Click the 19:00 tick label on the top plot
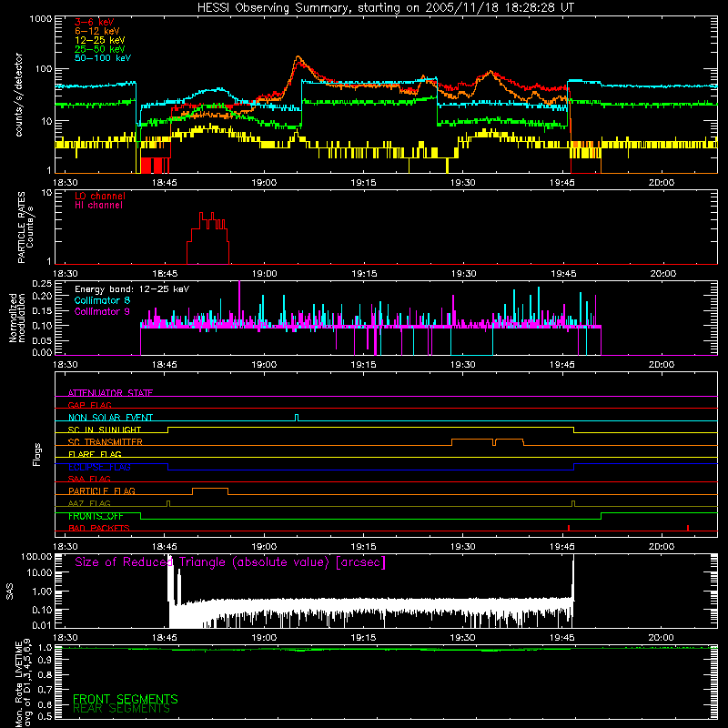Viewport: 728px width, 728px height. (x=264, y=183)
